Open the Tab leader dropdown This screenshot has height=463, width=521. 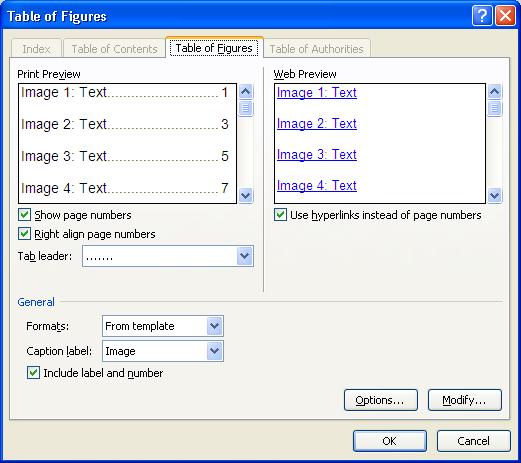coord(245,256)
